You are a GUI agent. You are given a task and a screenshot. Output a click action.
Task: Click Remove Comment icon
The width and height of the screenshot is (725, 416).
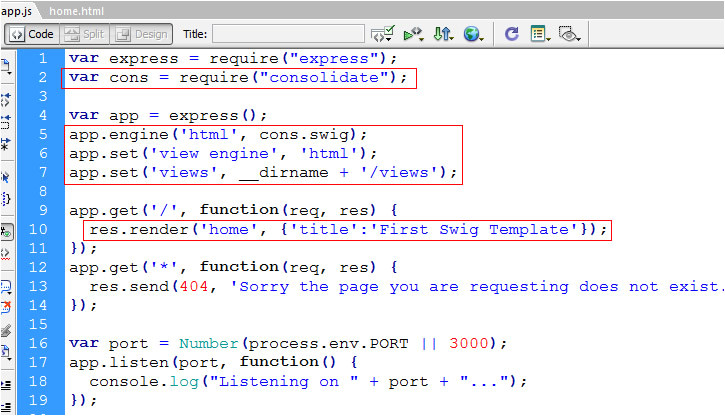click(6, 308)
